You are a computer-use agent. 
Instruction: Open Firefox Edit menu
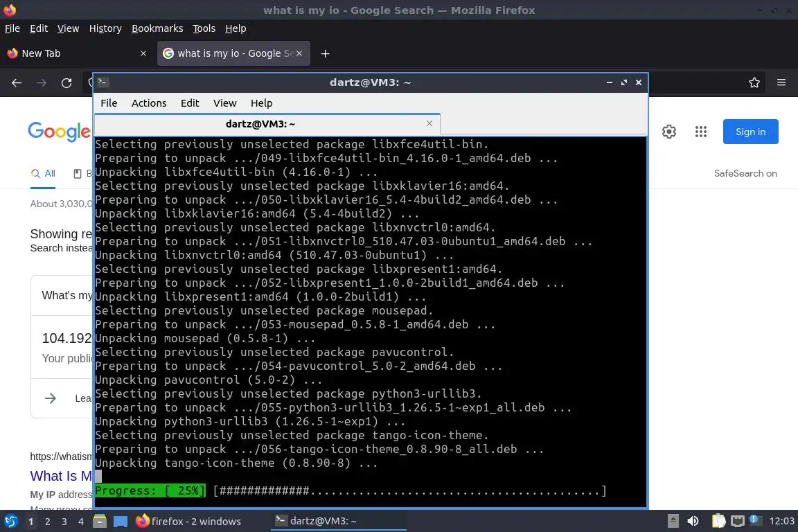point(39,28)
